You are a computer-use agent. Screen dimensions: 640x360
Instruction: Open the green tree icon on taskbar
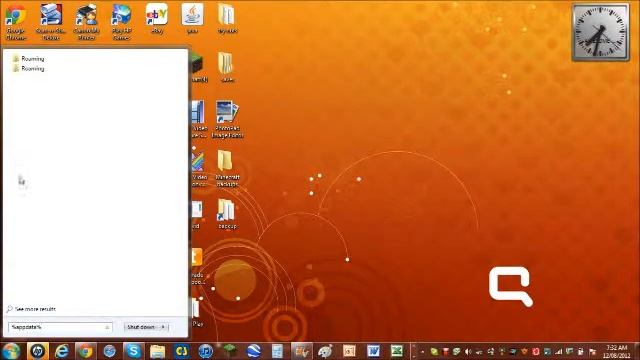point(229,350)
